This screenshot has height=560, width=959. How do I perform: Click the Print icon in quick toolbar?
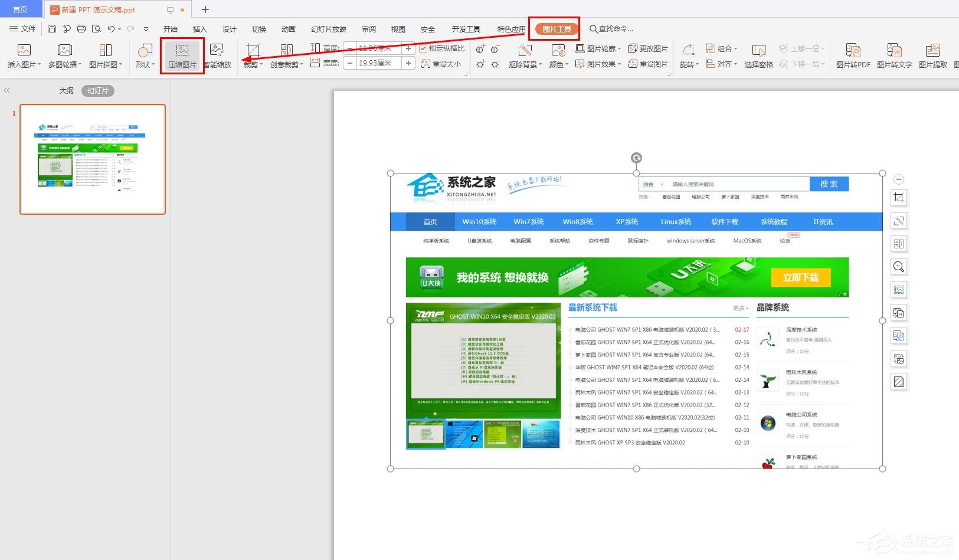81,29
